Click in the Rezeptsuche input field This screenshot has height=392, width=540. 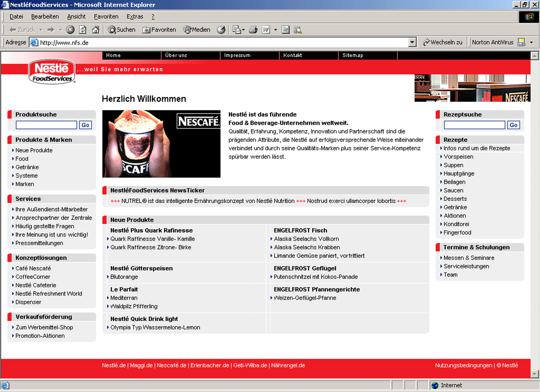tap(474, 125)
